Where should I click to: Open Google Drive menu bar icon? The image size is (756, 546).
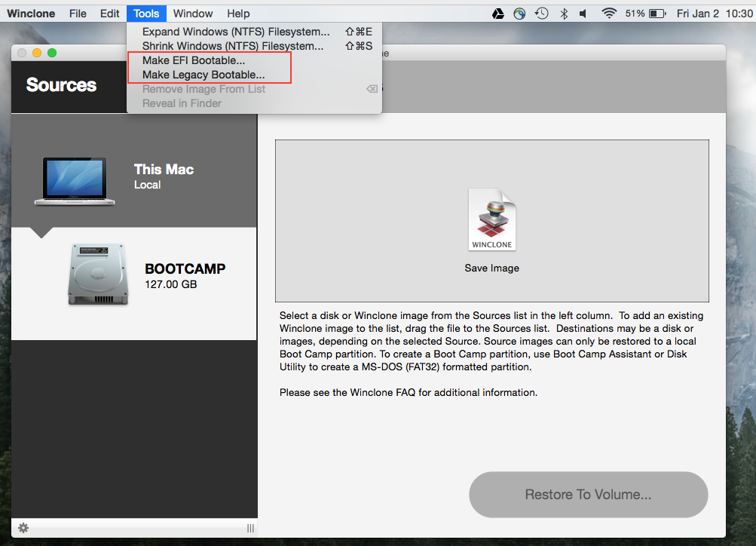tap(498, 14)
